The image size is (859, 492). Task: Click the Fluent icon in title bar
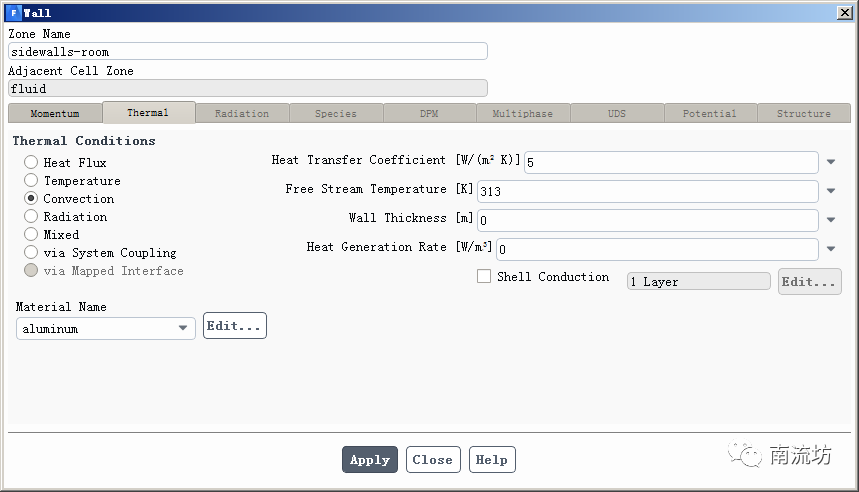pyautogui.click(x=13, y=13)
